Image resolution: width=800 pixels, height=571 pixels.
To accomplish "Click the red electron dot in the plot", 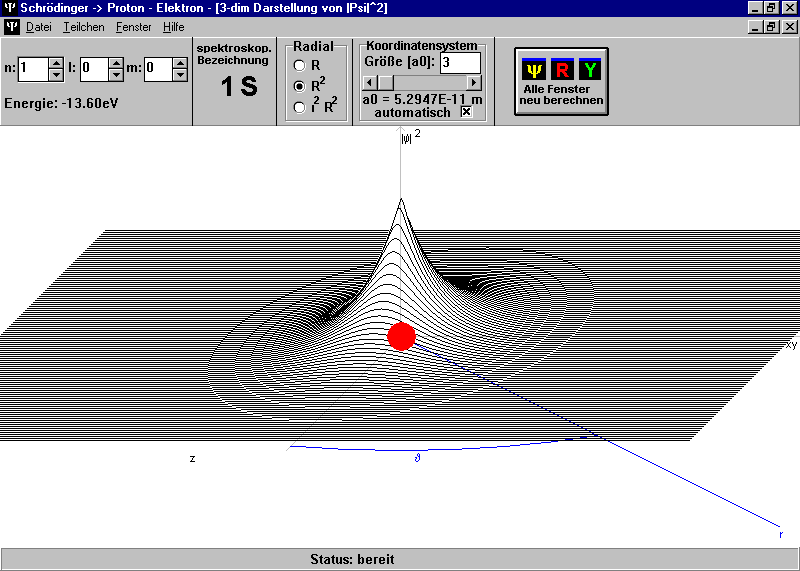I will pos(401,336).
